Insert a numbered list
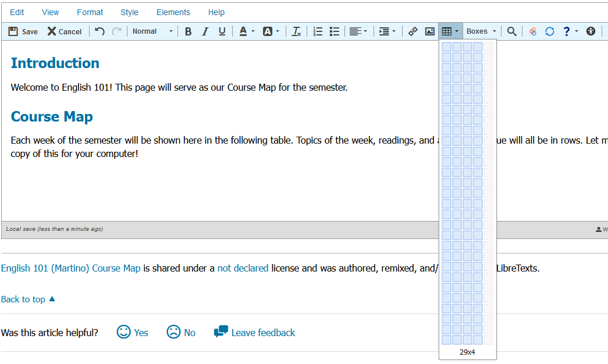The image size is (608, 364). pos(318,31)
